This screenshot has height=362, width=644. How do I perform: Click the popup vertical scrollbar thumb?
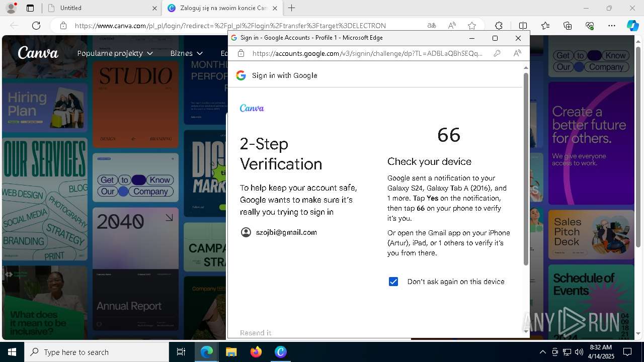[x=526, y=168]
